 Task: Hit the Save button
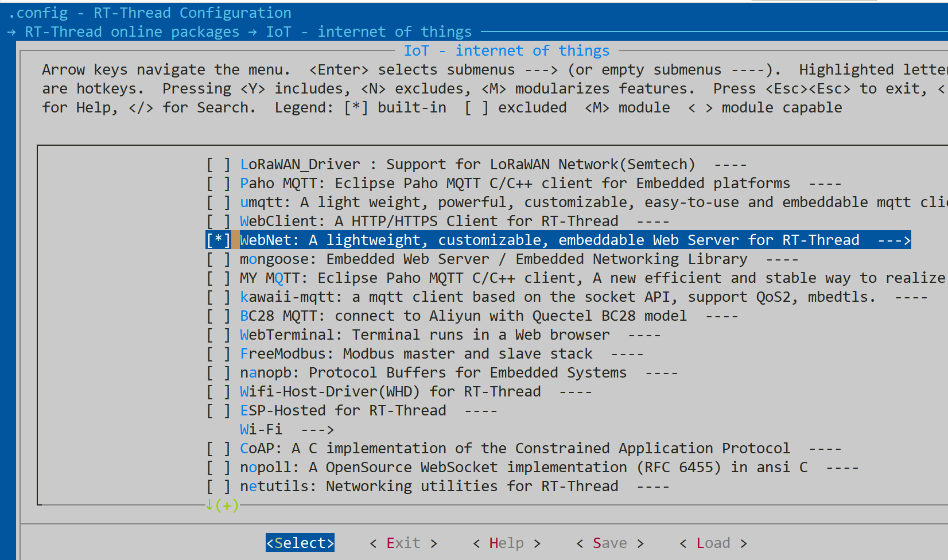point(610,543)
